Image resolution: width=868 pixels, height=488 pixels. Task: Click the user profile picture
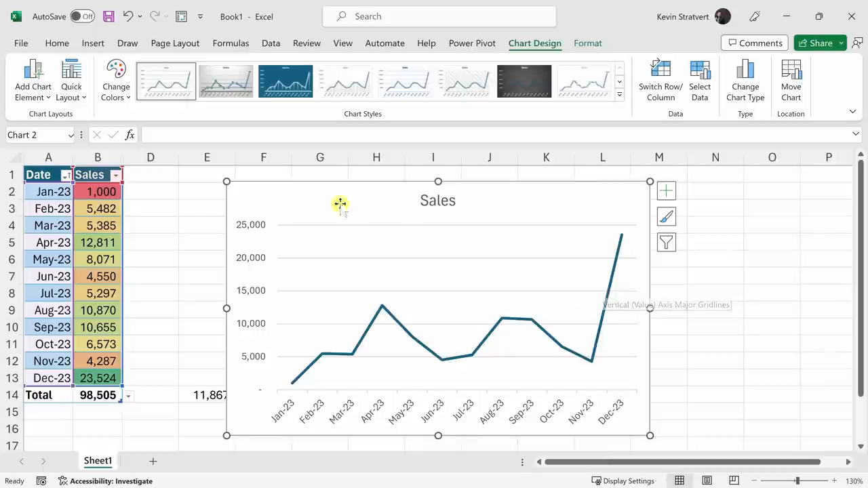click(722, 16)
